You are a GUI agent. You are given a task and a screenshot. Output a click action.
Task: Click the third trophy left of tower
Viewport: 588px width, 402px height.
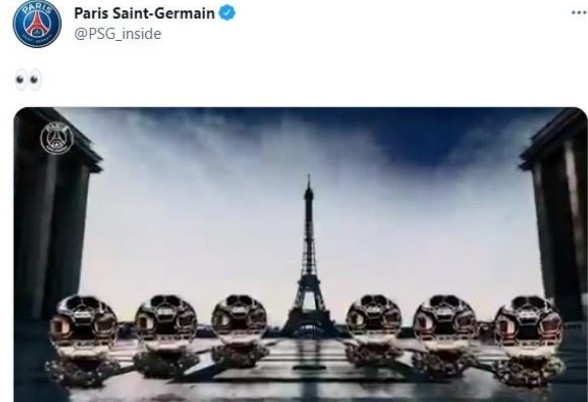tap(239, 330)
